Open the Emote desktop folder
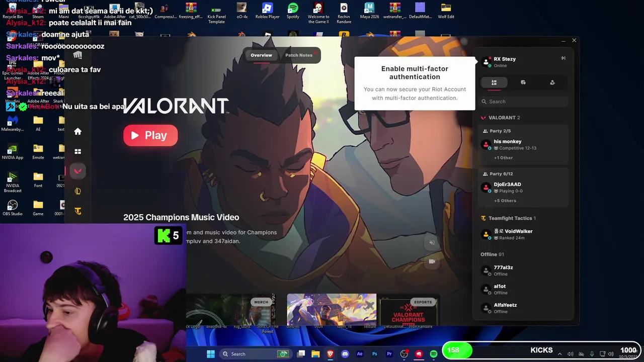The height and width of the screenshot is (362, 644). [x=38, y=152]
